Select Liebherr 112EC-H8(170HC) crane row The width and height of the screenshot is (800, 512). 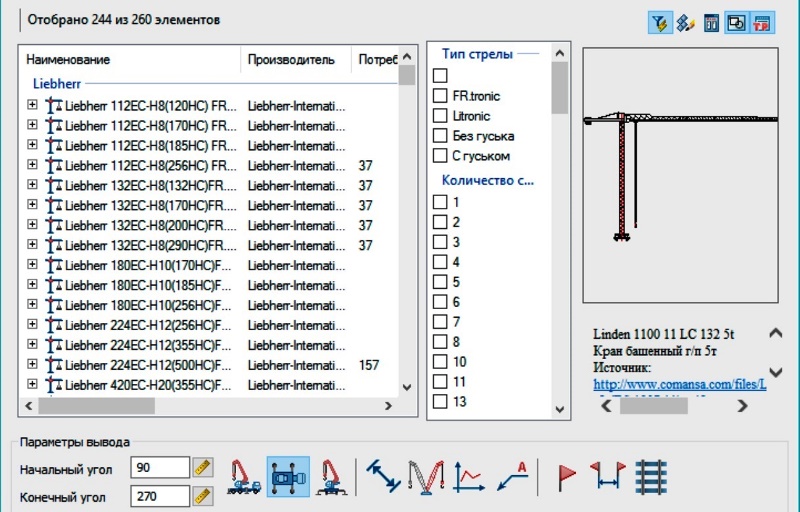(209, 125)
